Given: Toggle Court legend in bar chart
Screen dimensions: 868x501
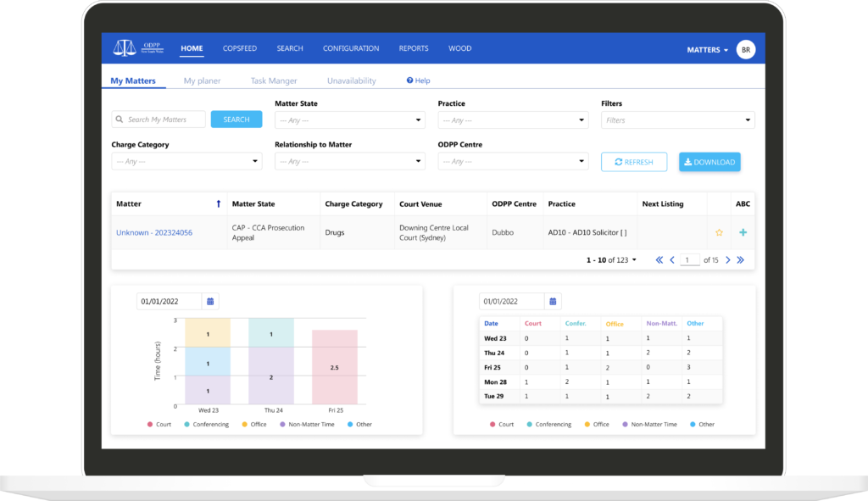Looking at the screenshot, I should point(162,424).
